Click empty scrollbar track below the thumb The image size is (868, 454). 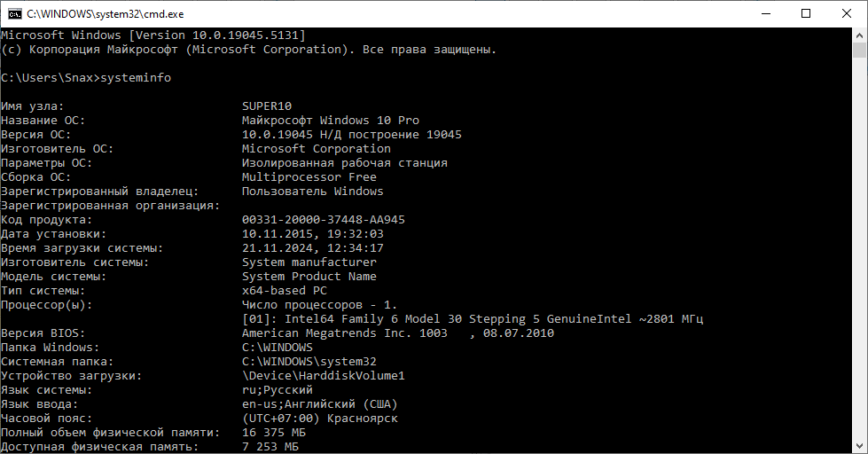[x=860, y=266]
